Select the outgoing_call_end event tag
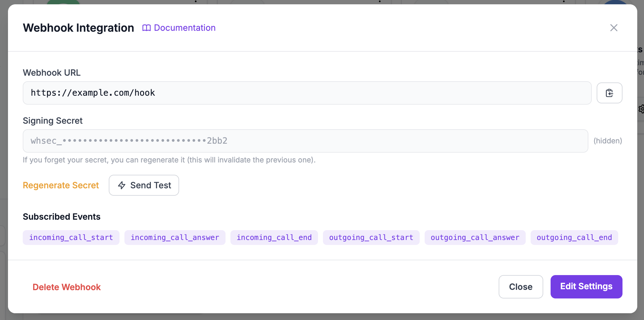 coord(574,237)
